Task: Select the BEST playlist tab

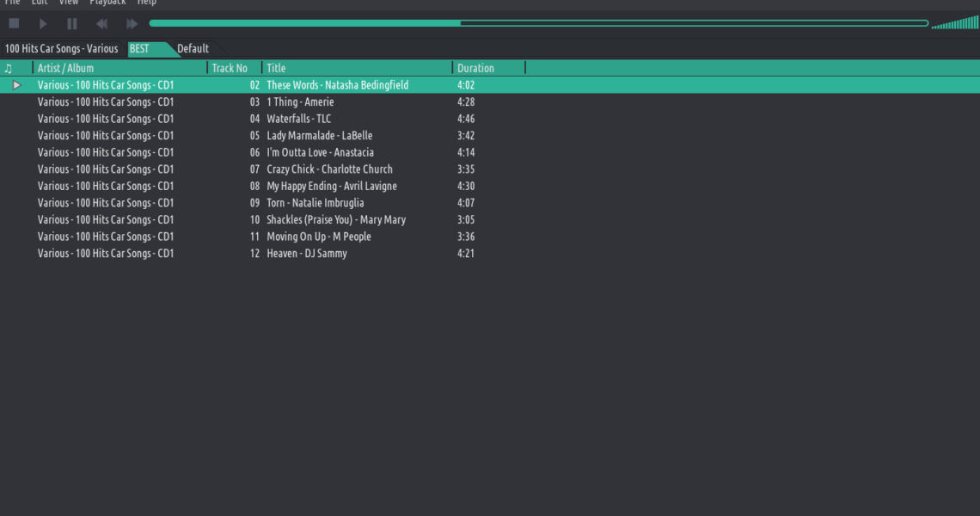Action: (x=140, y=49)
